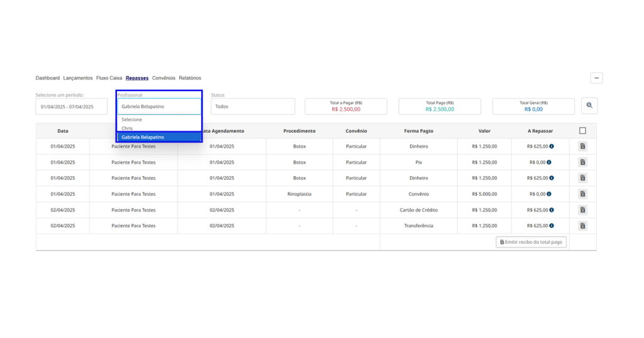Viewport: 644px width, 338px height.
Task: Tick the select-all checkbox in table header
Action: pos(582,131)
